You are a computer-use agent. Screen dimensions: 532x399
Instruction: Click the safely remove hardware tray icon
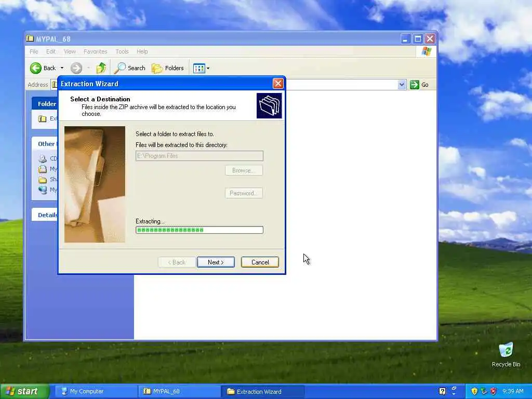click(484, 391)
